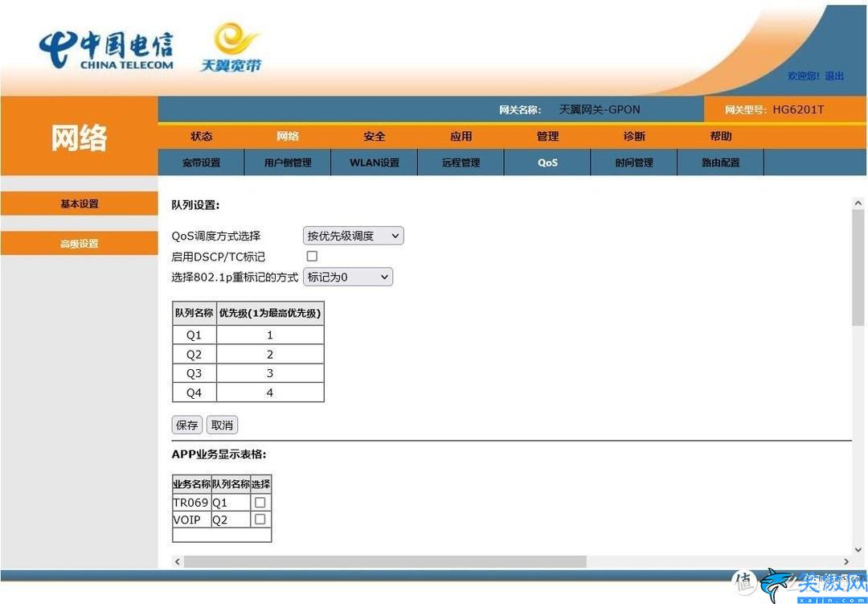The width and height of the screenshot is (868, 604).
Task: Switch to the QoS tab
Action: [547, 163]
